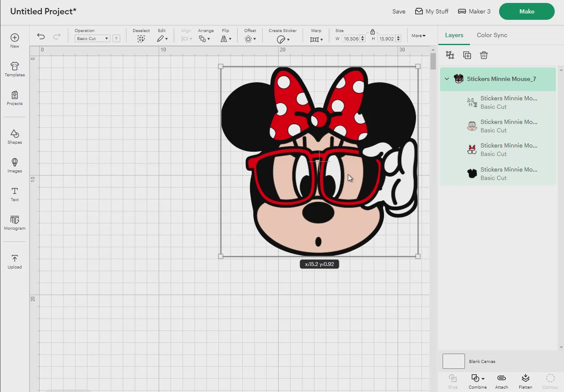Image resolution: width=564 pixels, height=392 pixels.
Task: Open the Edit pencil menu
Action: point(162,39)
